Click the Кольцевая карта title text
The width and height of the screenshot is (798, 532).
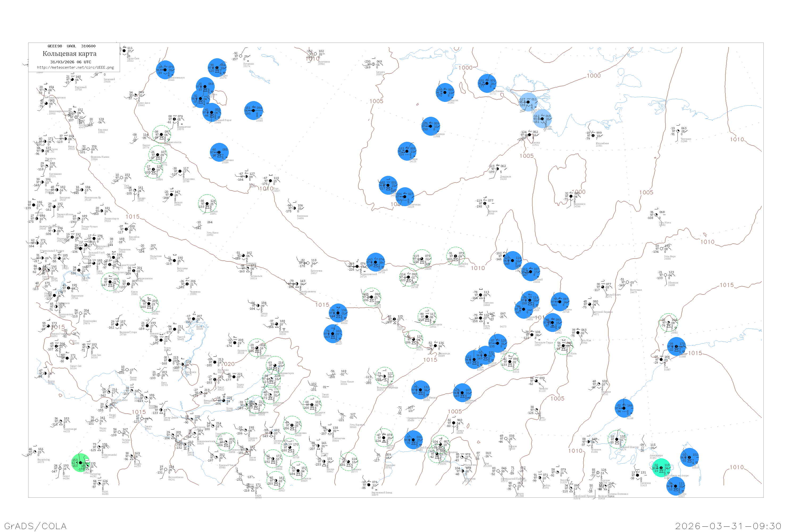[69, 54]
